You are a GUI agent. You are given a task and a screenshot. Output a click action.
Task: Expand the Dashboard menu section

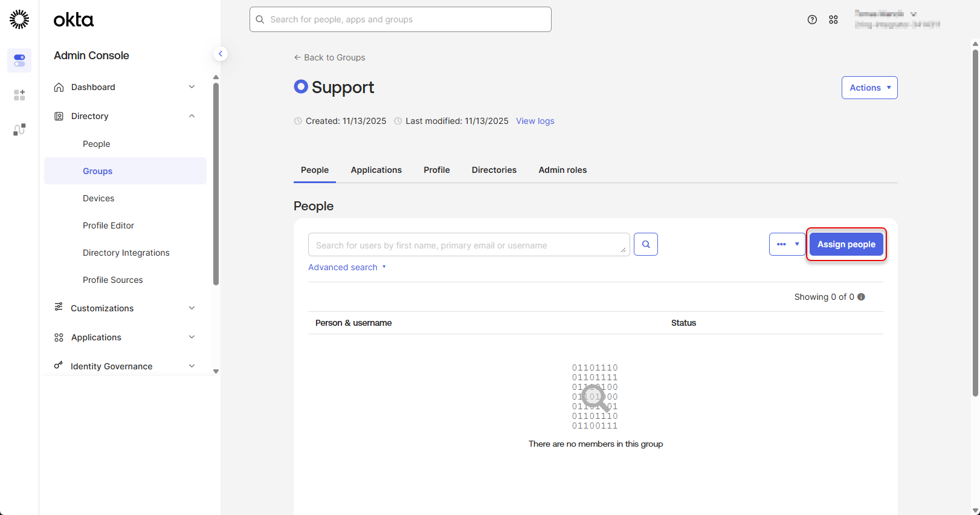pos(192,87)
